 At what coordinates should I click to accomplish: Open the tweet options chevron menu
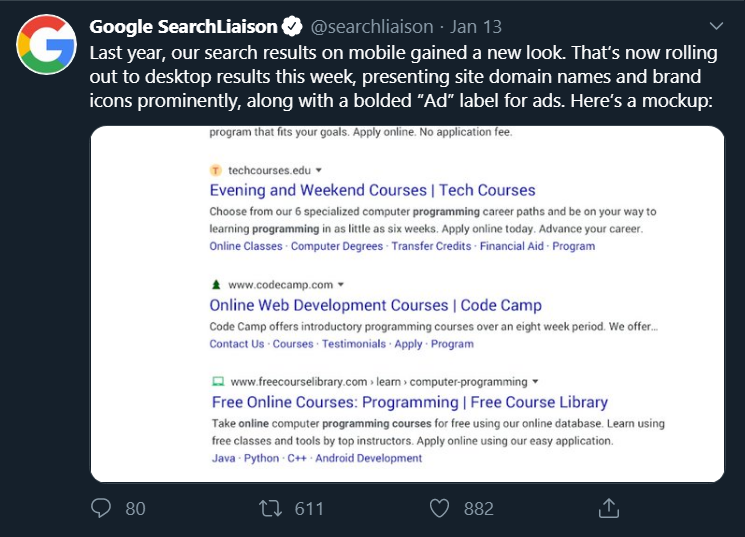click(x=715, y=26)
